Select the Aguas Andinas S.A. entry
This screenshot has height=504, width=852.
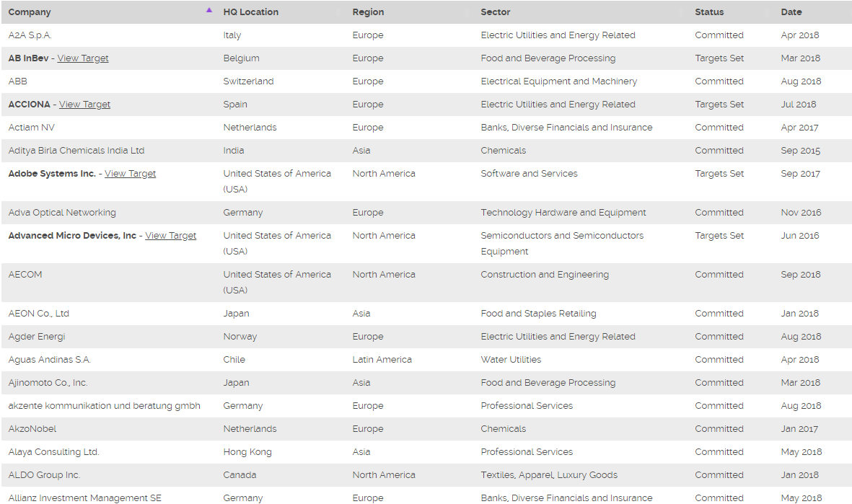[50, 360]
